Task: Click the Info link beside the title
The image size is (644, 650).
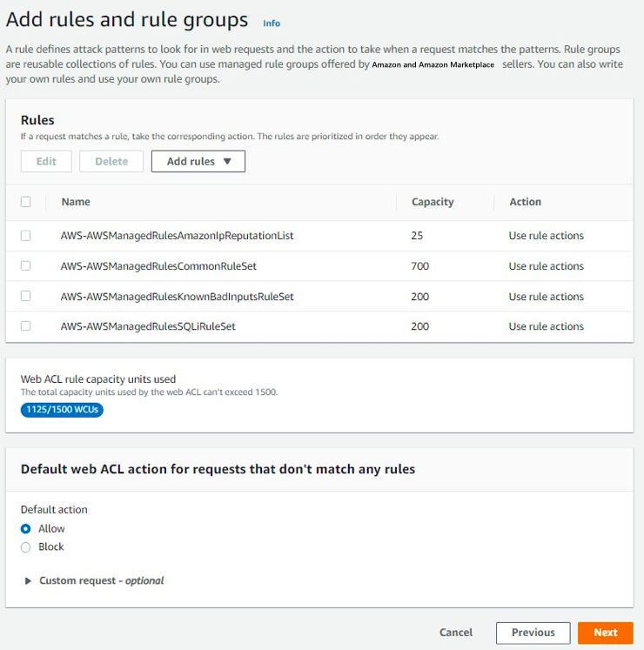Action: (x=272, y=23)
